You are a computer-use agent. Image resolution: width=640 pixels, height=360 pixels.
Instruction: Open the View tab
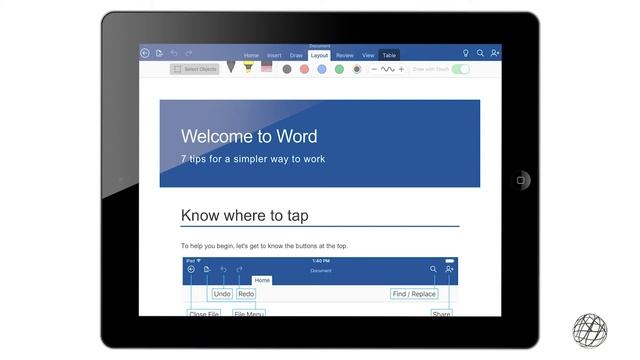368,56
